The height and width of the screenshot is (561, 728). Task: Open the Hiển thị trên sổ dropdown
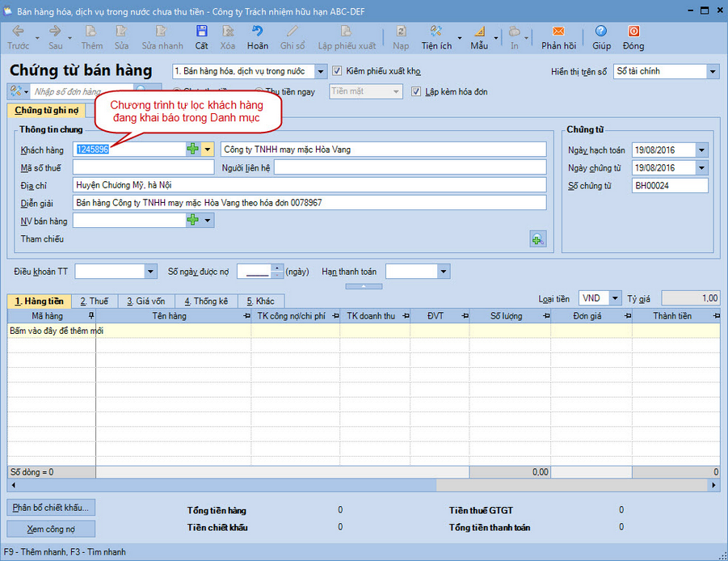click(713, 71)
